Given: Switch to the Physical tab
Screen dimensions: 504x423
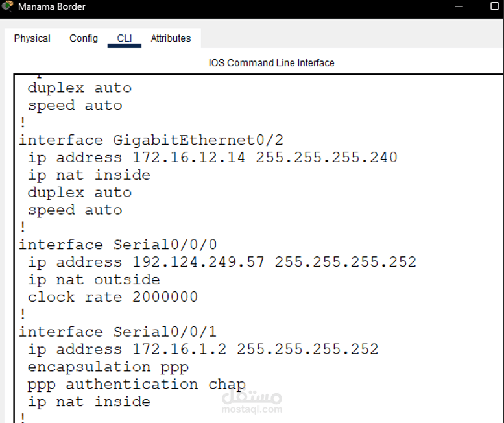Looking at the screenshot, I should [x=32, y=38].
